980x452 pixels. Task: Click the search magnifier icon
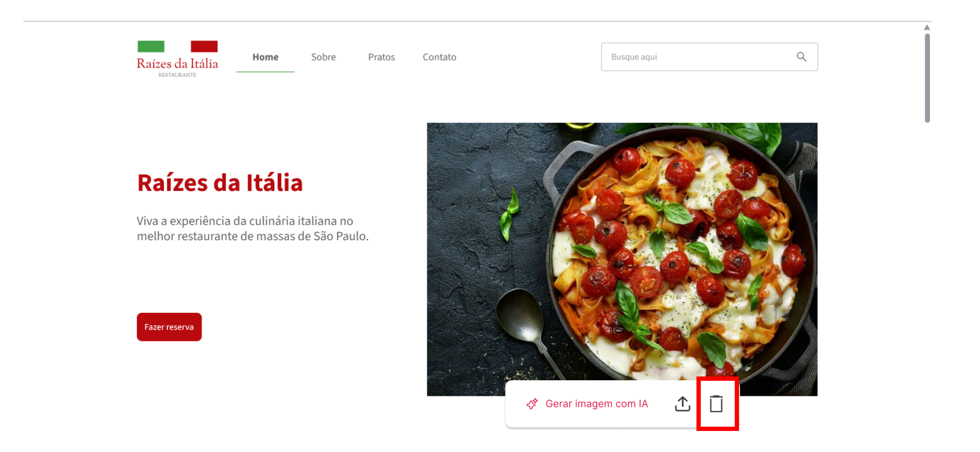point(801,57)
